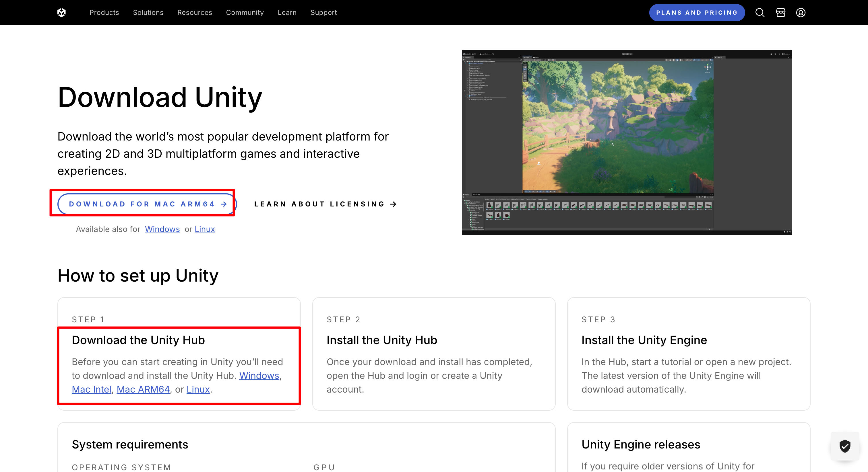The height and width of the screenshot is (472, 868).
Task: Click the How to set up Unity heading
Action: point(138,276)
